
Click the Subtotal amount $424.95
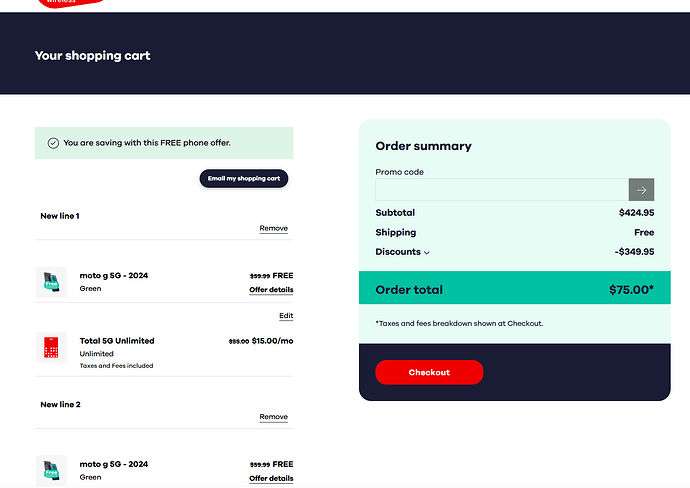pos(636,213)
